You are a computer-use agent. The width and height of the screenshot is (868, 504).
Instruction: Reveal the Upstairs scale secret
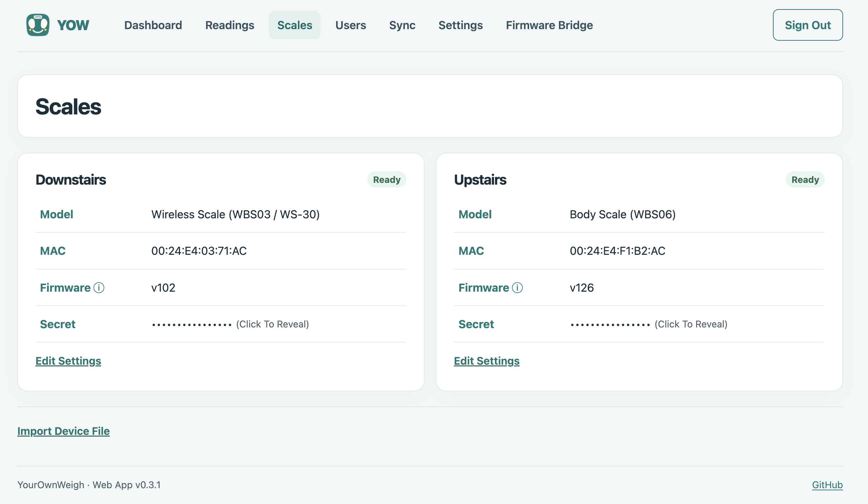(x=649, y=324)
